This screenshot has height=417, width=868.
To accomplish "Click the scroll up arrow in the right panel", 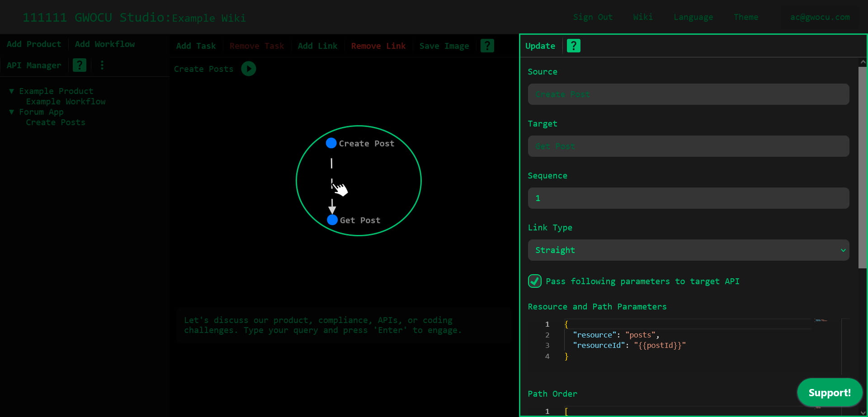I will pyautogui.click(x=863, y=62).
